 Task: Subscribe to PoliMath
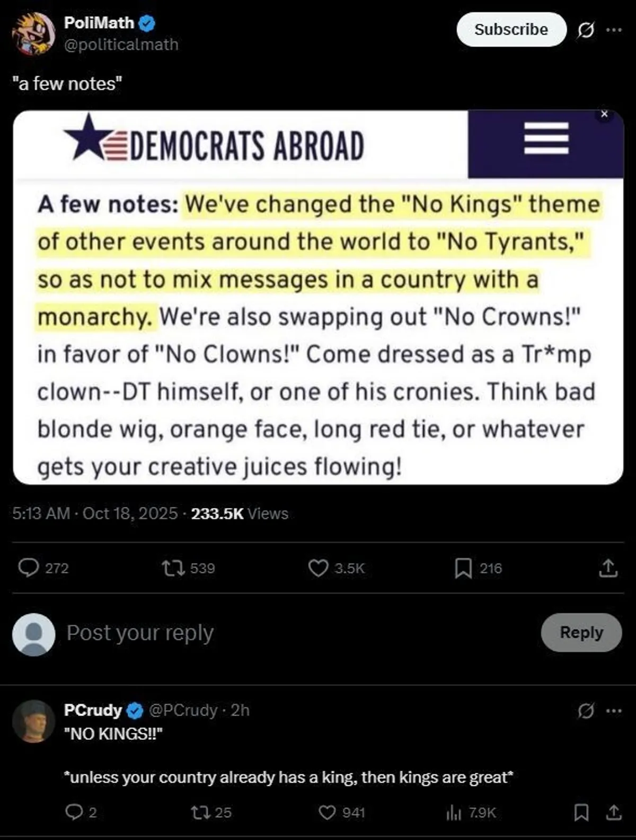pos(511,30)
